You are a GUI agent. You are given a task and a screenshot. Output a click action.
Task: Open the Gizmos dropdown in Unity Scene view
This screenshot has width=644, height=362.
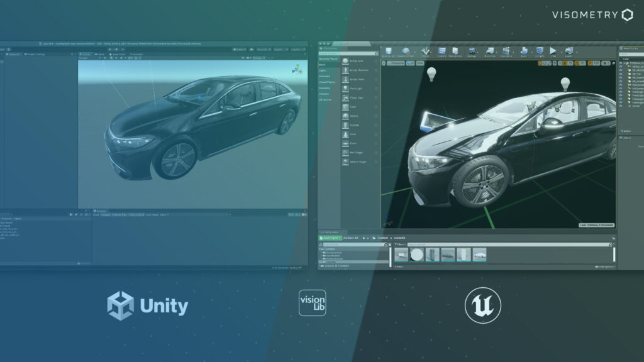click(x=258, y=58)
